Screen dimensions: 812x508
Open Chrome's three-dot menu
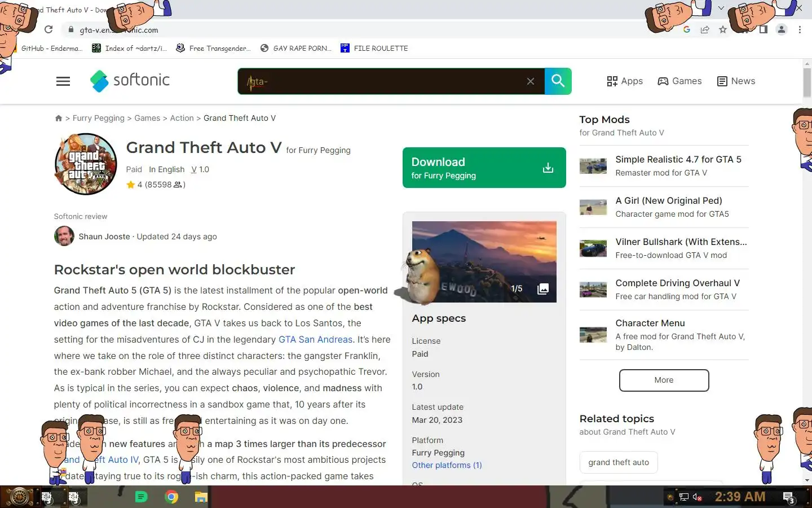pos(800,30)
